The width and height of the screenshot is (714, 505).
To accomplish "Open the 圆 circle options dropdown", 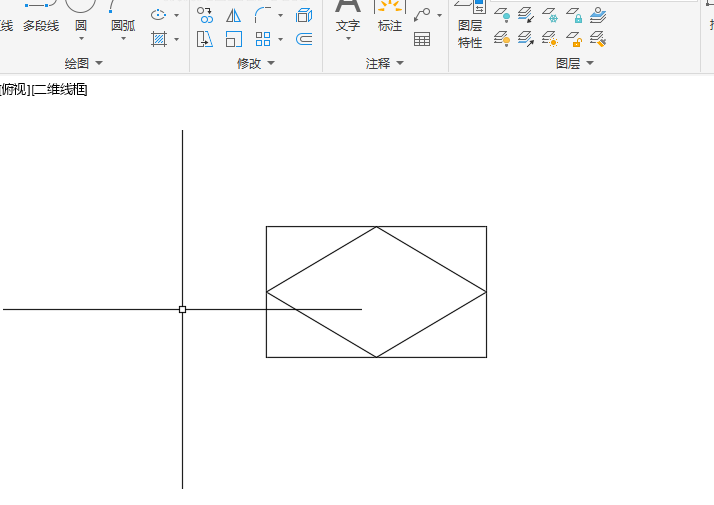I will pyautogui.click(x=81, y=39).
